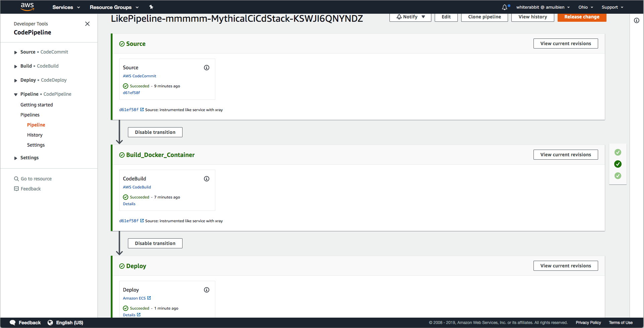
Task: Open Deploy action Details link
Action: 129,315
